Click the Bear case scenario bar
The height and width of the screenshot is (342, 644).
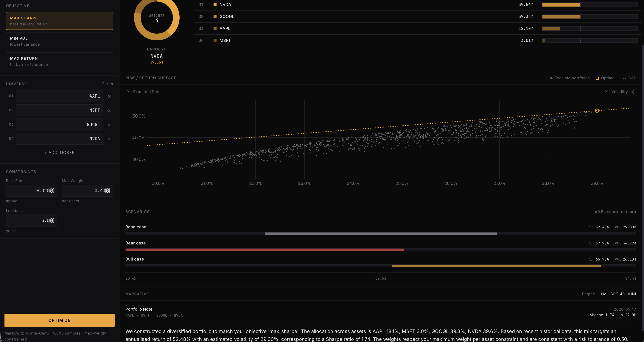(x=381, y=250)
